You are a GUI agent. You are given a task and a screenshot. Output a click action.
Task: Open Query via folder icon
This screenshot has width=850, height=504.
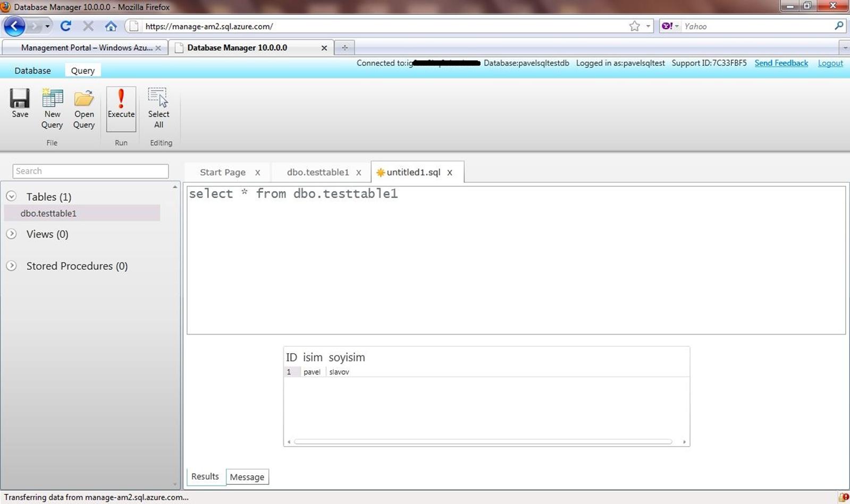click(x=84, y=109)
